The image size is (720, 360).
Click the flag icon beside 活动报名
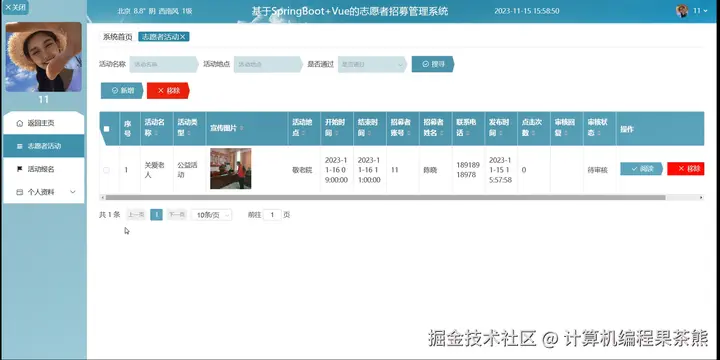point(19,169)
